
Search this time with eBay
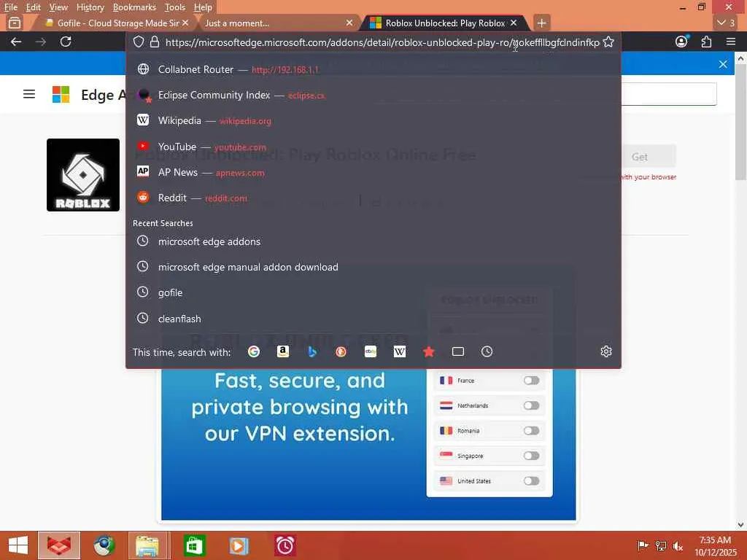[370, 352]
